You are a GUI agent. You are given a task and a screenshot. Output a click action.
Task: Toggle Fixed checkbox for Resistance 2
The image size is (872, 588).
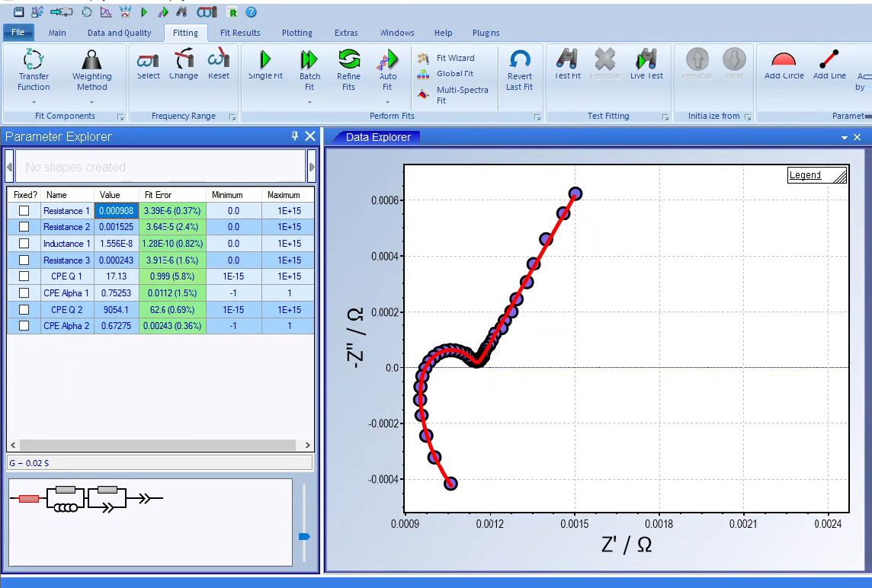click(24, 227)
